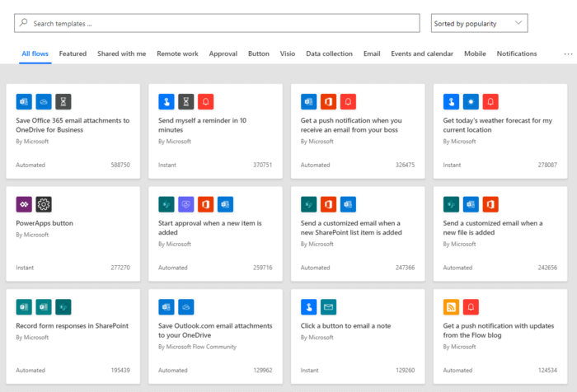Click the search magnifier icon

(x=24, y=24)
